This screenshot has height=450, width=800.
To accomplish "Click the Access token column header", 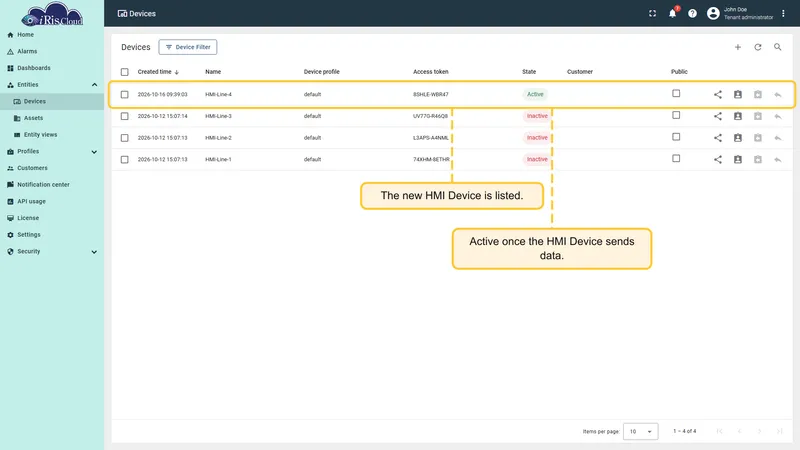I will point(431,72).
